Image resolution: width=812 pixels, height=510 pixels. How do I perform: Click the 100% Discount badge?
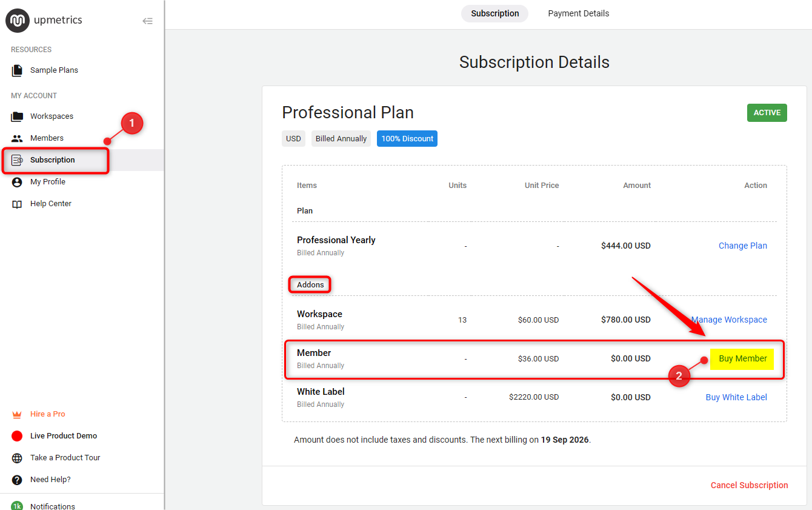407,139
